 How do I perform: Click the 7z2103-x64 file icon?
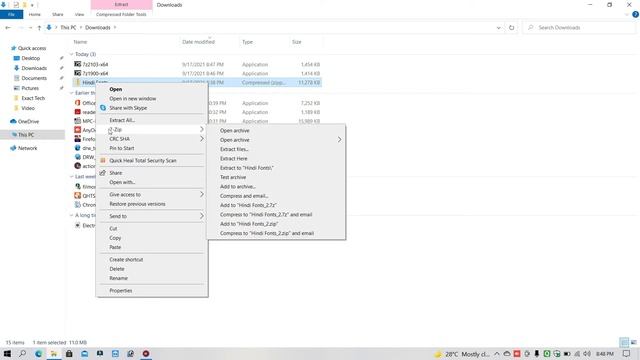pos(78,64)
